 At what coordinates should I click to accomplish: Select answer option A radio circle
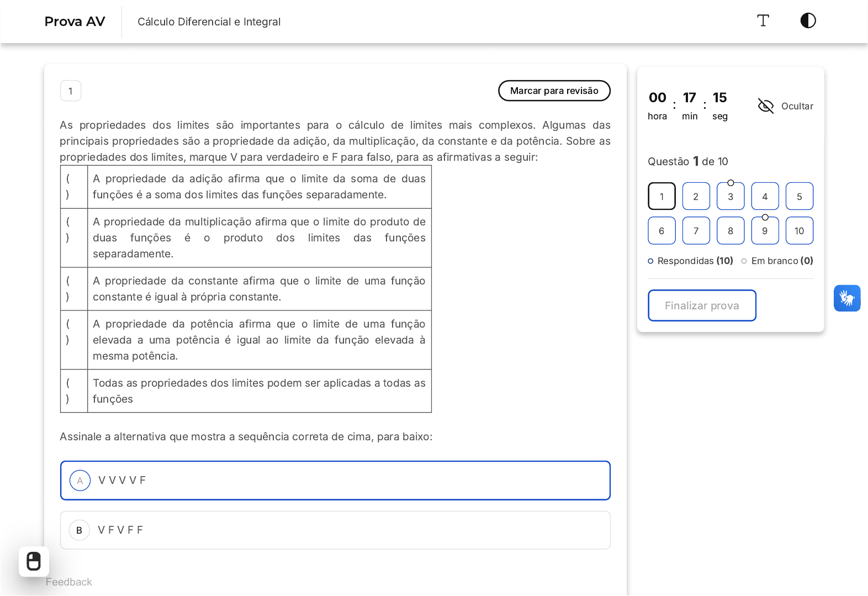pyautogui.click(x=80, y=481)
